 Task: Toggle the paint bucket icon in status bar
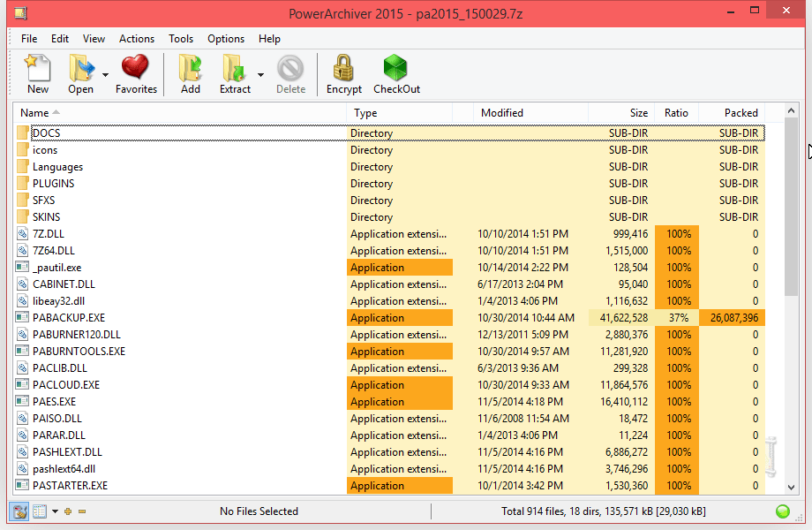point(20,511)
